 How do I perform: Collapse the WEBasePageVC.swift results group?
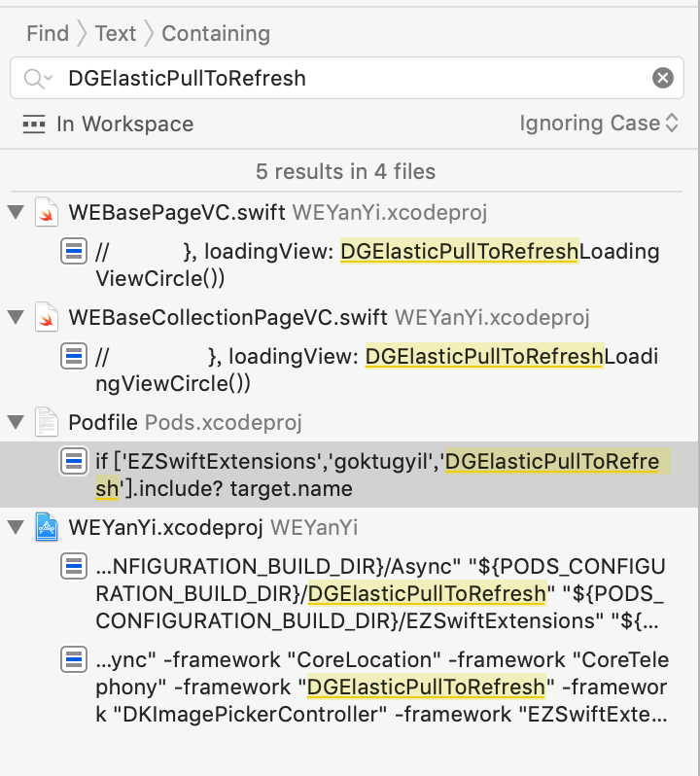[x=16, y=212]
